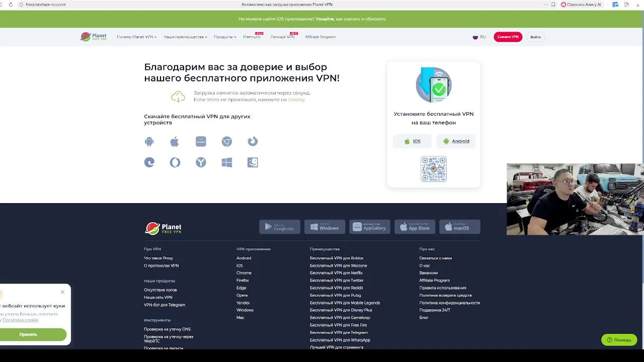Open the green "Помощь" help widget
644x362 pixels.
tap(619, 340)
